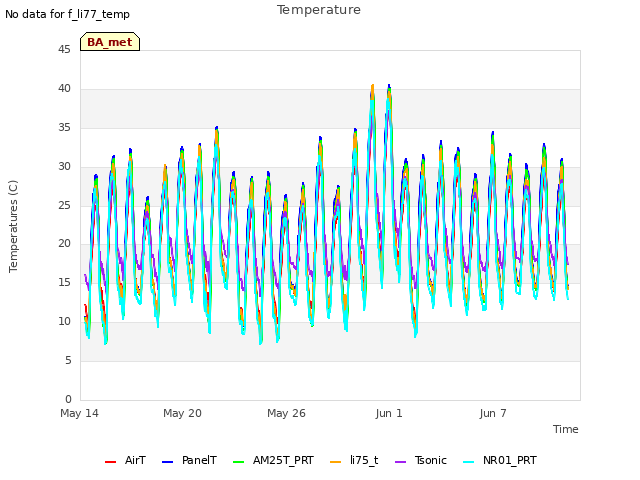The height and width of the screenshot is (480, 640).
Task: Toggle the AirT series in the legend
Action: [x=125, y=460]
